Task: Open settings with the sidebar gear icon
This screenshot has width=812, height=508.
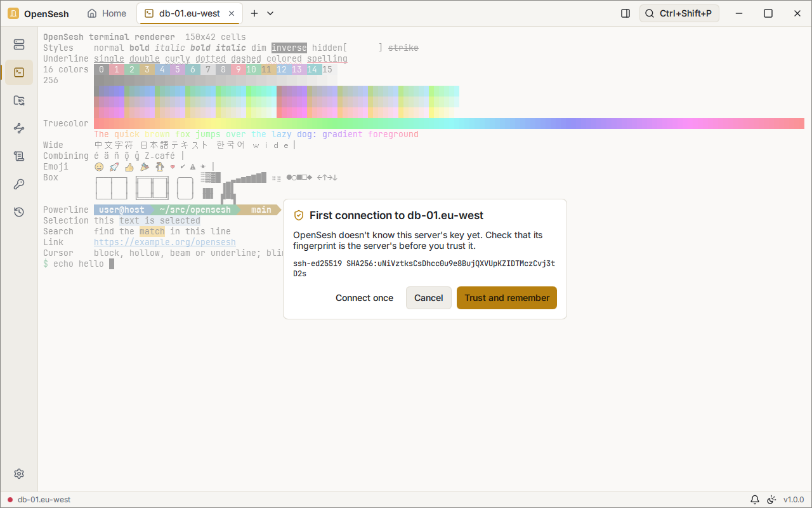Action: 19,474
